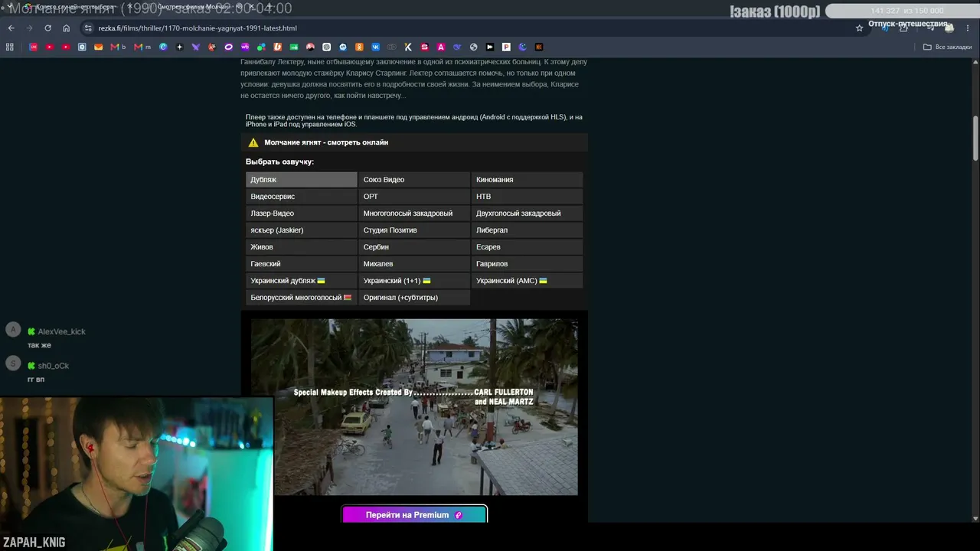Viewport: 980px width, 551px height.
Task: Choose the Киномания voiceover
Action: (528, 180)
